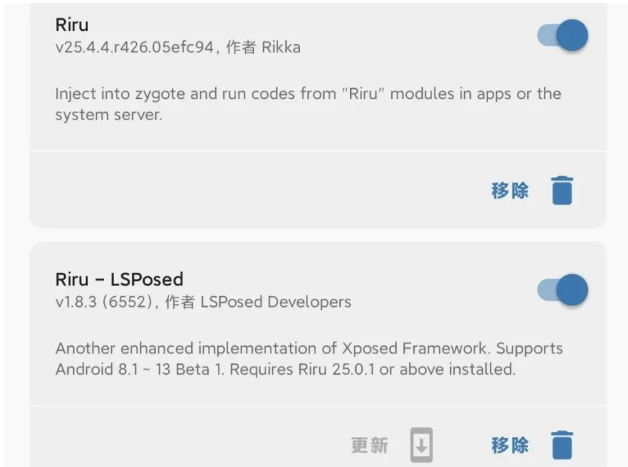Image resolution: width=628 pixels, height=467 pixels.
Task: Click the trash icon for Riru
Action: point(562,190)
